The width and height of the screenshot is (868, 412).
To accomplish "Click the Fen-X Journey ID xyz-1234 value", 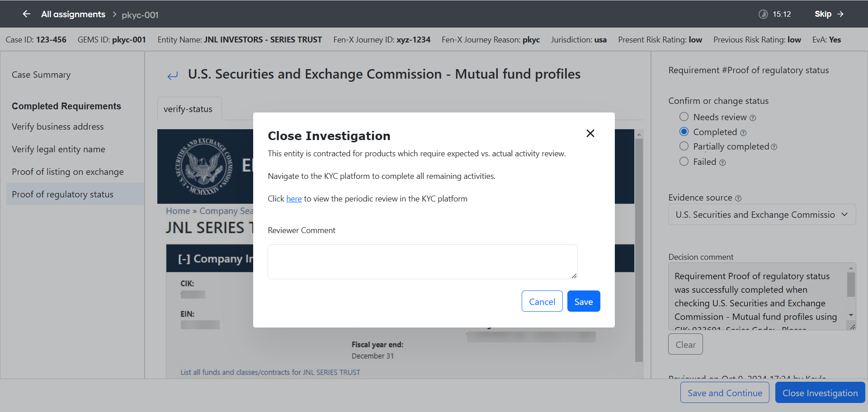I will click(414, 40).
